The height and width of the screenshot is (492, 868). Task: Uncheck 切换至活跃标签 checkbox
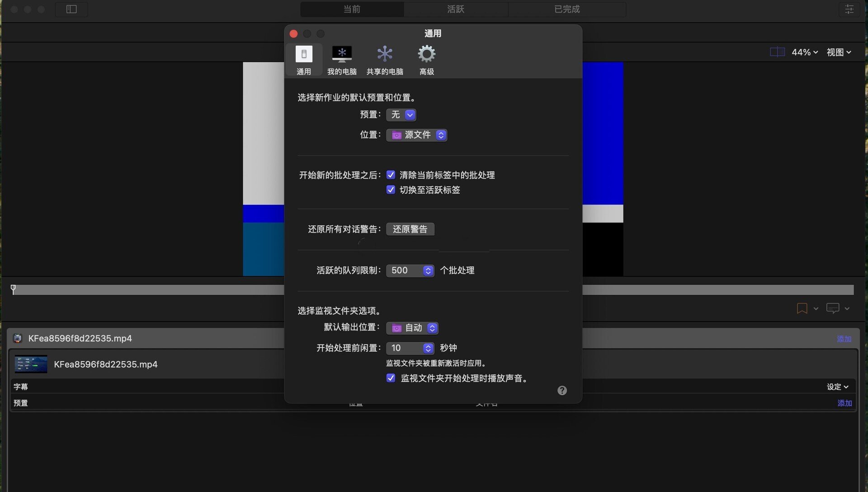[391, 190]
